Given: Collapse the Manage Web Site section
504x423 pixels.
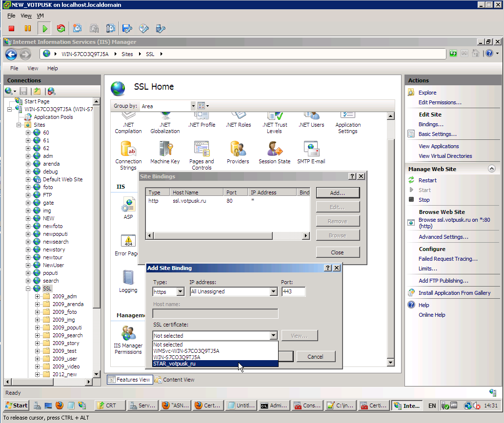Looking at the screenshot, I should 491,169.
